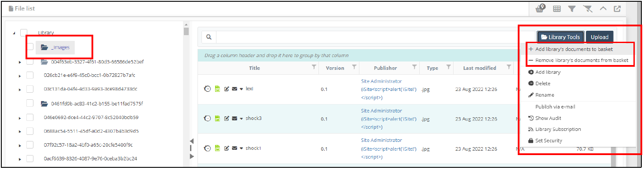Viewport: 644px width, 170px height.
Task: Click edit pencil icon for shock3
Action: point(227,118)
